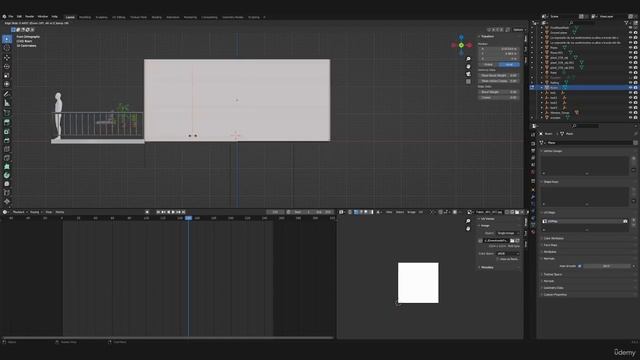Switch to the UV Editing workspace tab
Viewport: 640px width, 360px height.
click(119, 17)
